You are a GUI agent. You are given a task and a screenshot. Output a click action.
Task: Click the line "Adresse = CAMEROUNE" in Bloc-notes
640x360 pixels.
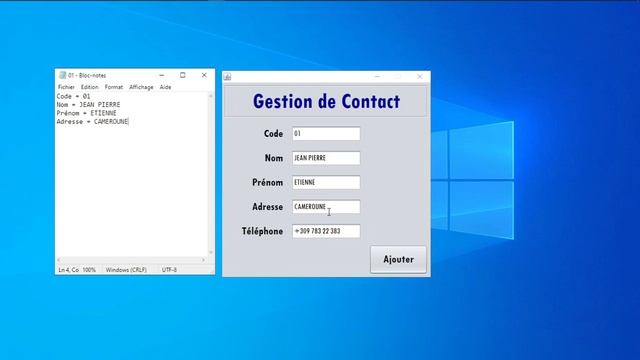click(92, 122)
